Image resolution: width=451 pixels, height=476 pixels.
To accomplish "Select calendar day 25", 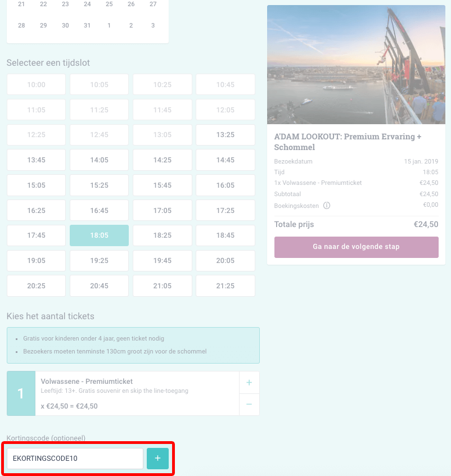I will coord(109,4).
